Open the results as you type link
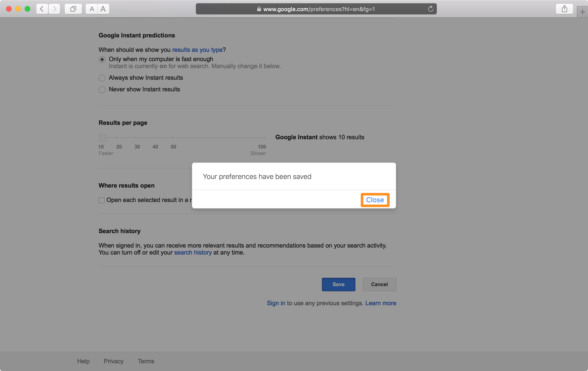 click(x=197, y=50)
